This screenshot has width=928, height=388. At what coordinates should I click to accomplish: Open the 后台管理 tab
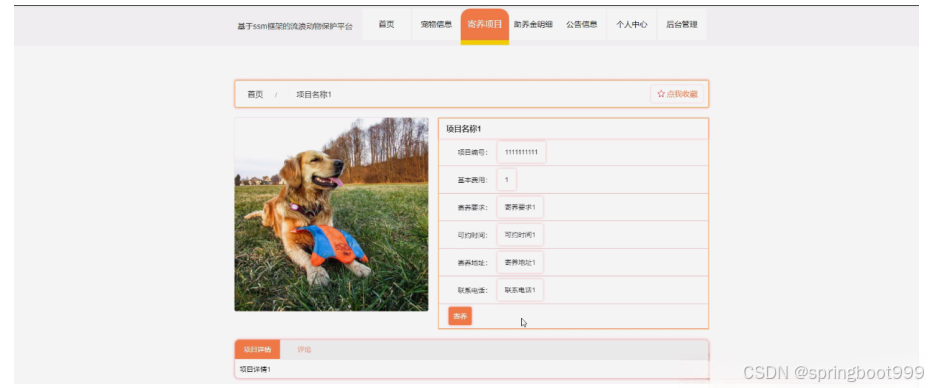coord(682,24)
